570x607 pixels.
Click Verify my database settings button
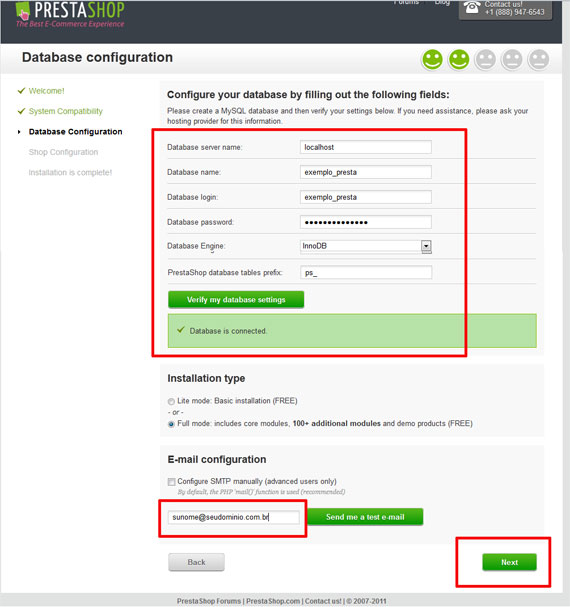[x=236, y=300]
